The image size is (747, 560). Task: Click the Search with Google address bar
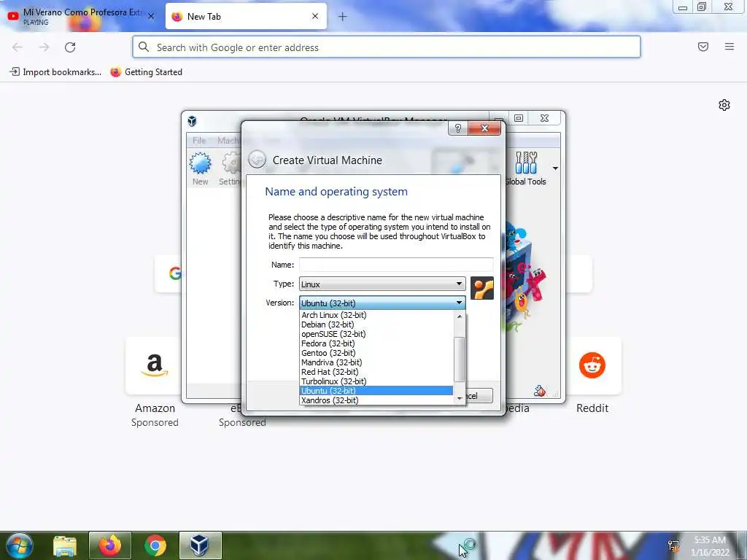(x=387, y=47)
